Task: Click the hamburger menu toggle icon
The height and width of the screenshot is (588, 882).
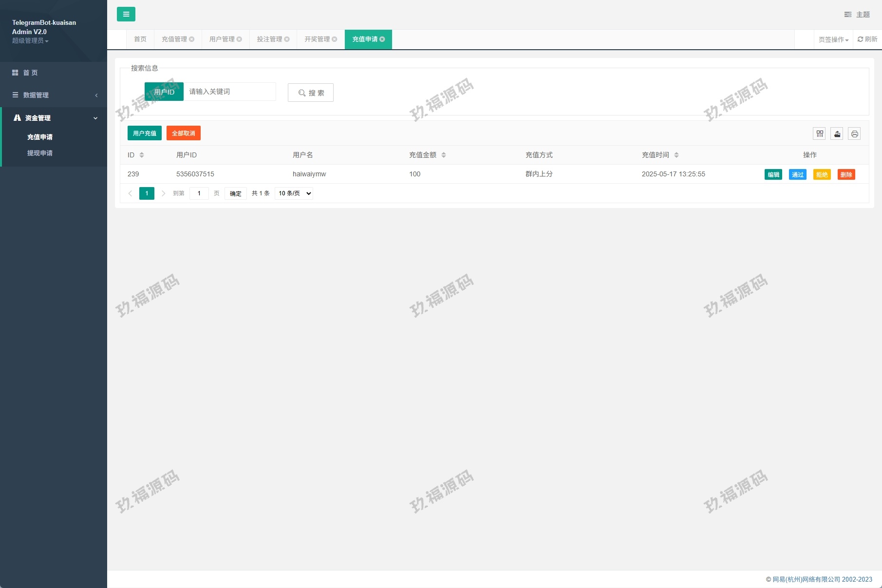Action: click(126, 14)
